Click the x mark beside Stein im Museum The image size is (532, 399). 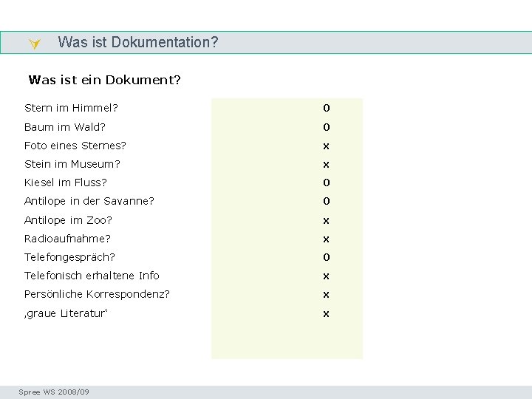pos(326,165)
